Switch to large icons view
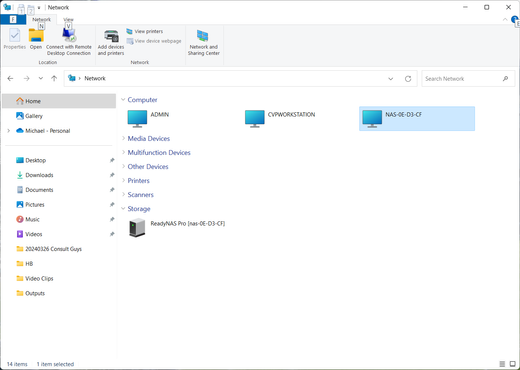 tap(513, 364)
